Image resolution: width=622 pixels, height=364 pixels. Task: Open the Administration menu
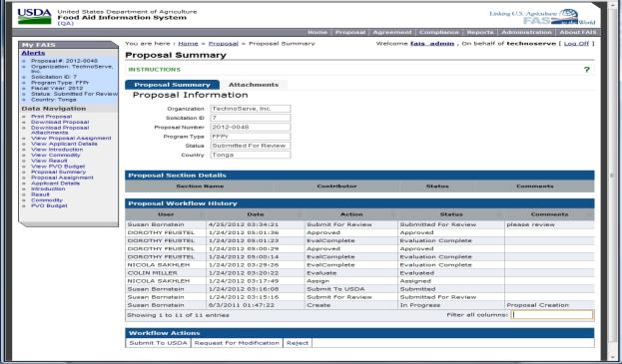tap(526, 33)
